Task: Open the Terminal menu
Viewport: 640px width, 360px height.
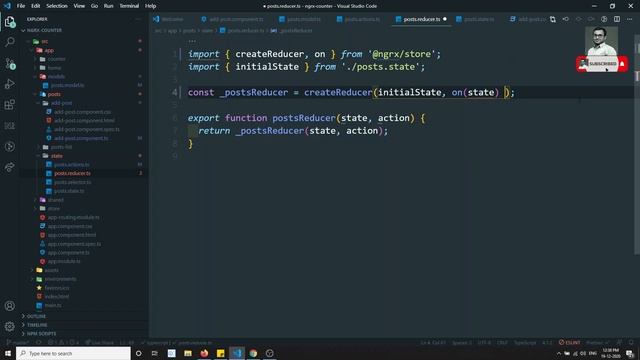Action: point(129,6)
